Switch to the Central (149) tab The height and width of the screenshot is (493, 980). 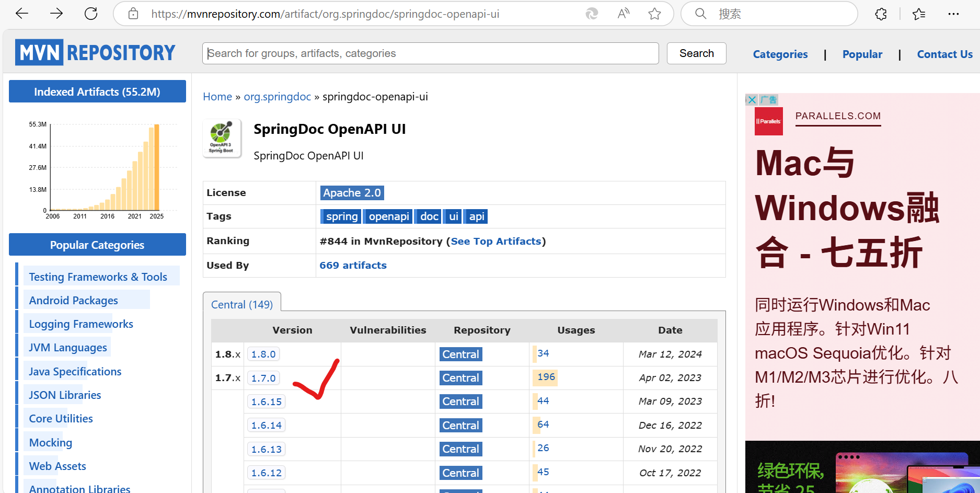pyautogui.click(x=241, y=304)
